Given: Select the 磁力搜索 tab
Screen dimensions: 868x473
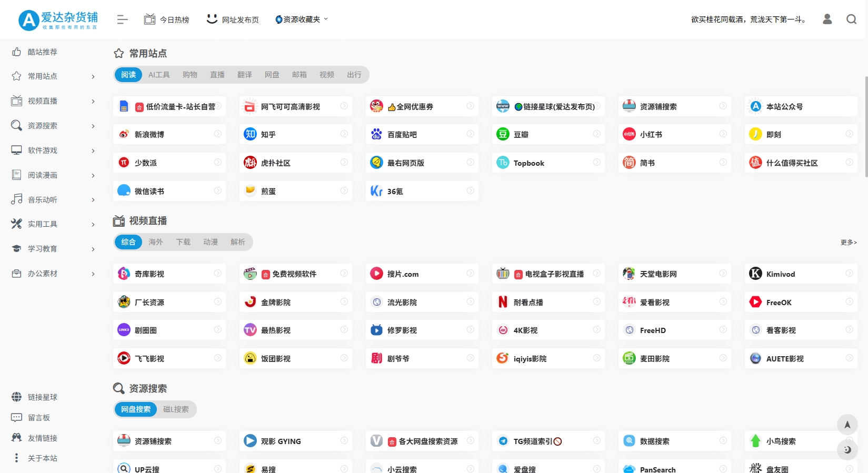Looking at the screenshot, I should coord(176,409).
